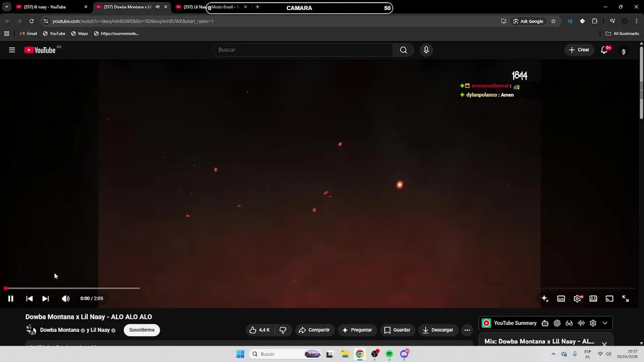The height and width of the screenshot is (362, 644).
Task: Open the Windows Start menu
Action: (x=240, y=354)
